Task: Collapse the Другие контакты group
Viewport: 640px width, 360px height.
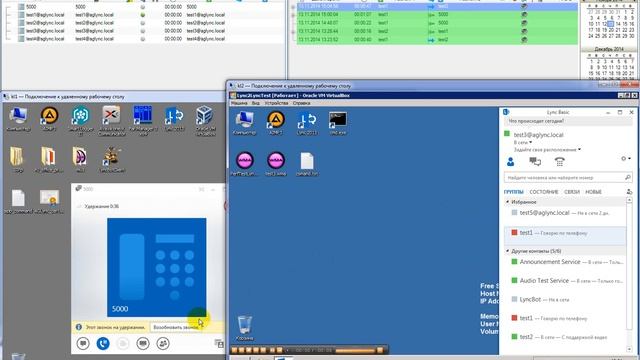Action: pyautogui.click(x=508, y=251)
